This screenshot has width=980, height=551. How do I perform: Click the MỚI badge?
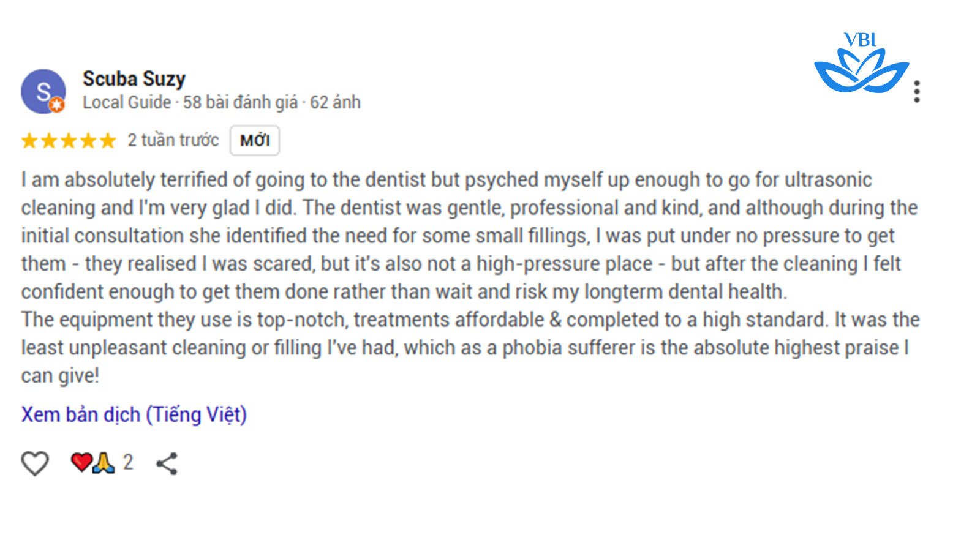click(255, 141)
